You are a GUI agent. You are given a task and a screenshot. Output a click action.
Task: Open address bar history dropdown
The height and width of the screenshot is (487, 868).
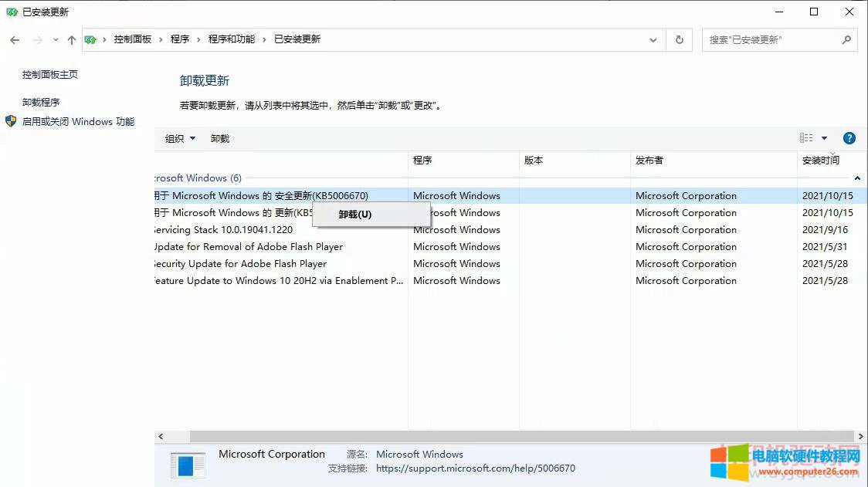coord(653,40)
